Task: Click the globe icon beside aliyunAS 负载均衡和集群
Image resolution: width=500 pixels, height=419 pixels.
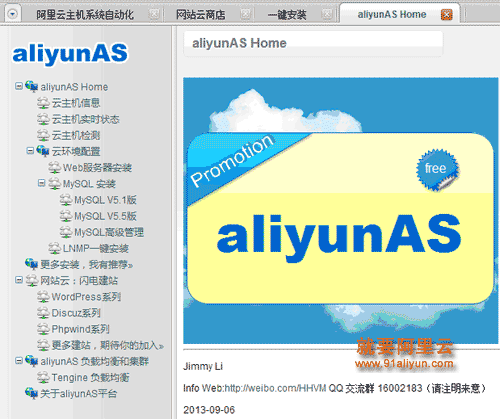Action: 32,361
